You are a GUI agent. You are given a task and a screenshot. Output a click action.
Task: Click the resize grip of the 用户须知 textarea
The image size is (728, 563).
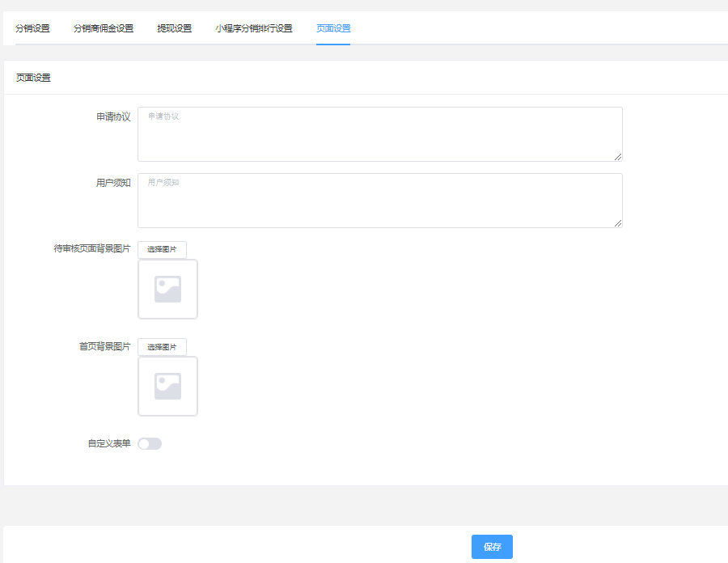click(x=618, y=223)
